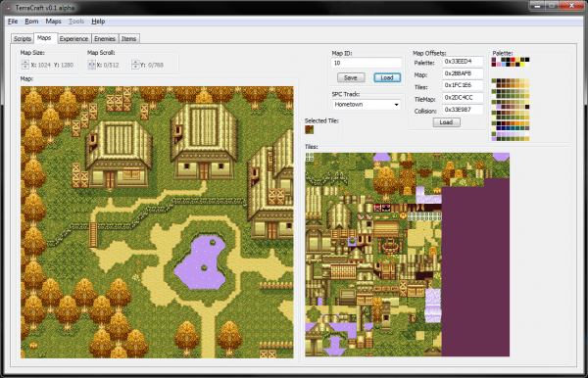Open the File menu
Image resolution: width=588 pixels, height=378 pixels.
pyautogui.click(x=13, y=22)
